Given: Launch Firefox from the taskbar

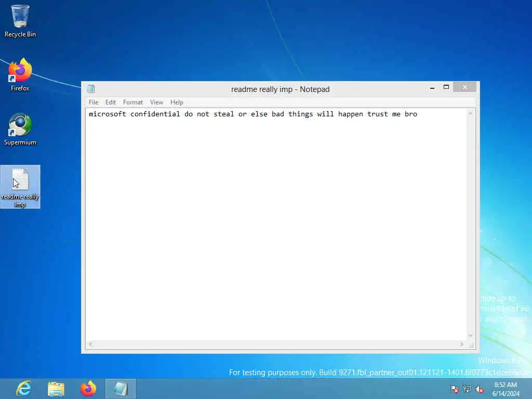Looking at the screenshot, I should click(x=88, y=389).
